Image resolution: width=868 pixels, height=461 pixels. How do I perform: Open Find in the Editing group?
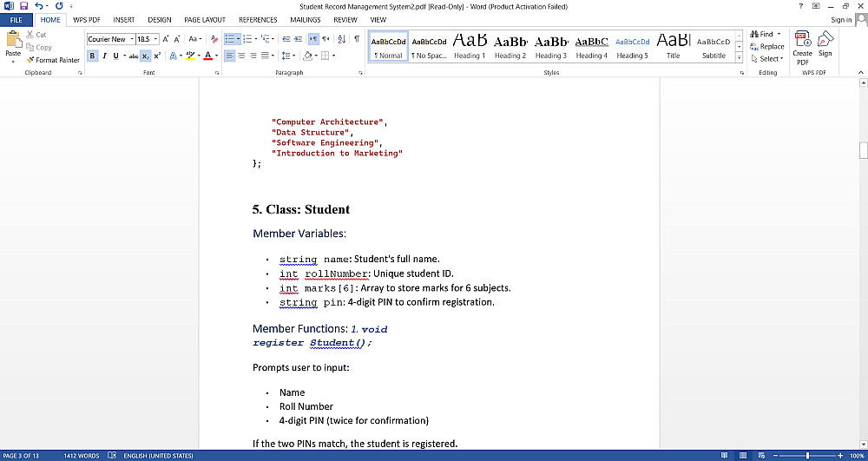click(762, 35)
